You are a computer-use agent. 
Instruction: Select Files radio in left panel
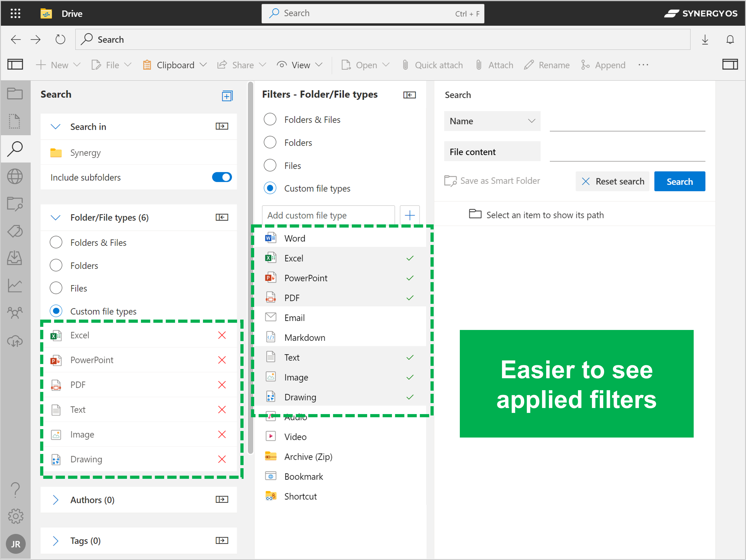click(56, 288)
